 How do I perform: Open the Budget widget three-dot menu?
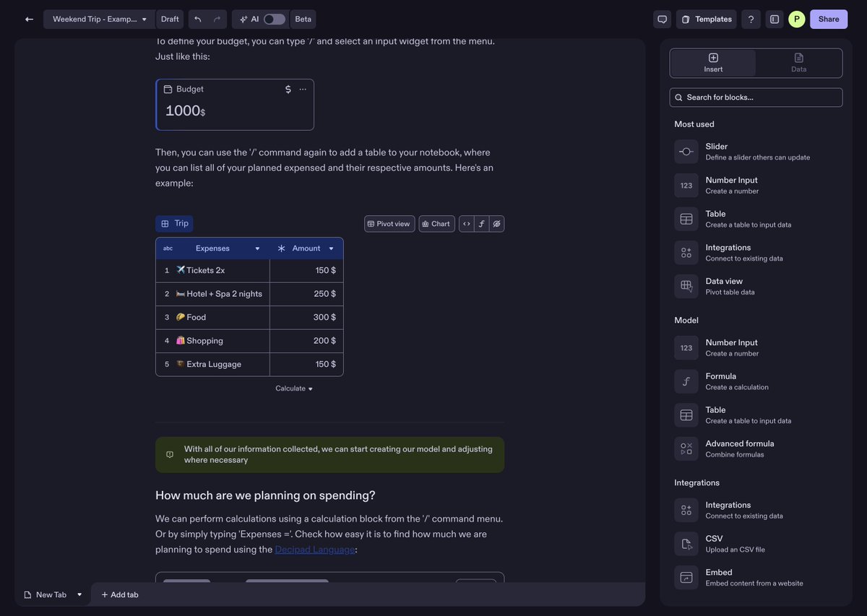pos(303,89)
